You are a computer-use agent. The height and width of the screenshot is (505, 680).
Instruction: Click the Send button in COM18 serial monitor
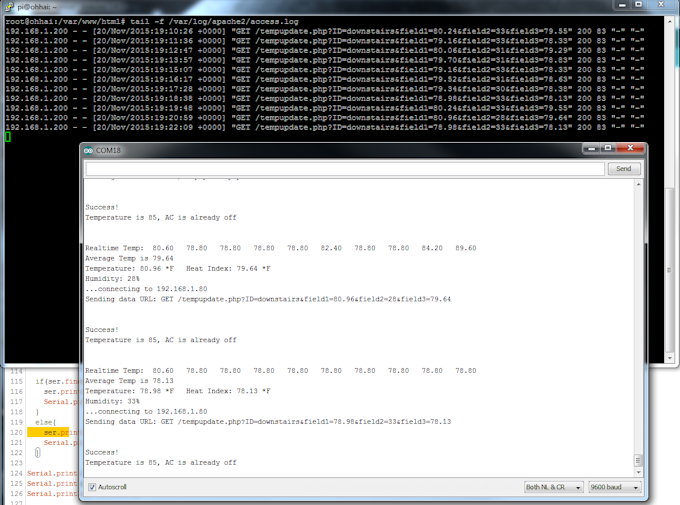[x=624, y=169]
